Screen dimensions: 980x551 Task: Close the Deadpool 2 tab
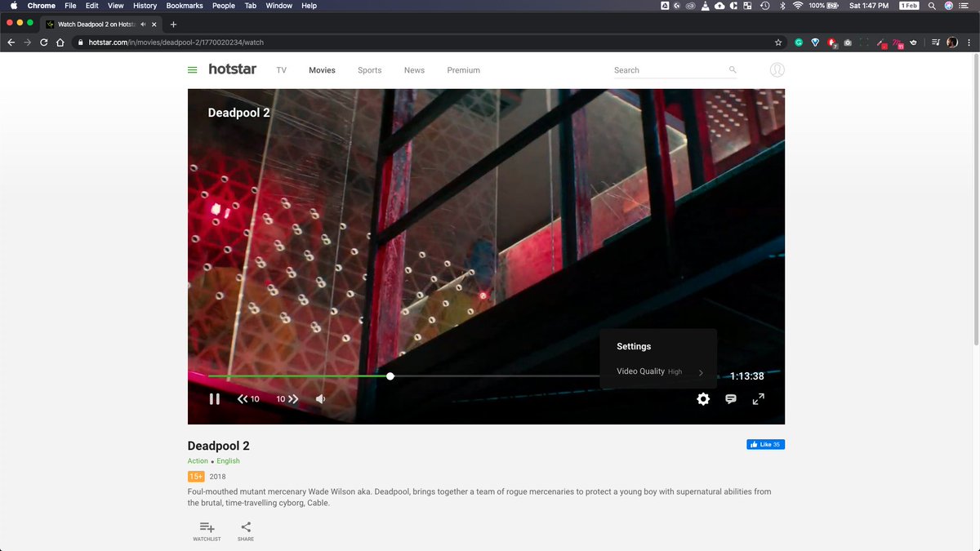pos(154,24)
